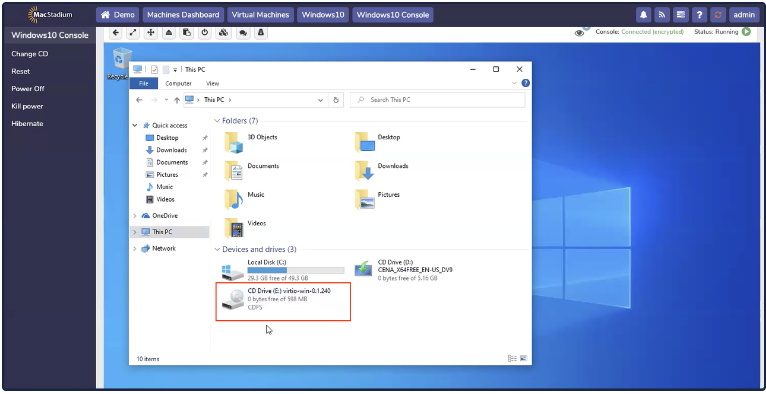Click Hibernate in sidebar
This screenshot has height=394, width=766.
point(27,124)
